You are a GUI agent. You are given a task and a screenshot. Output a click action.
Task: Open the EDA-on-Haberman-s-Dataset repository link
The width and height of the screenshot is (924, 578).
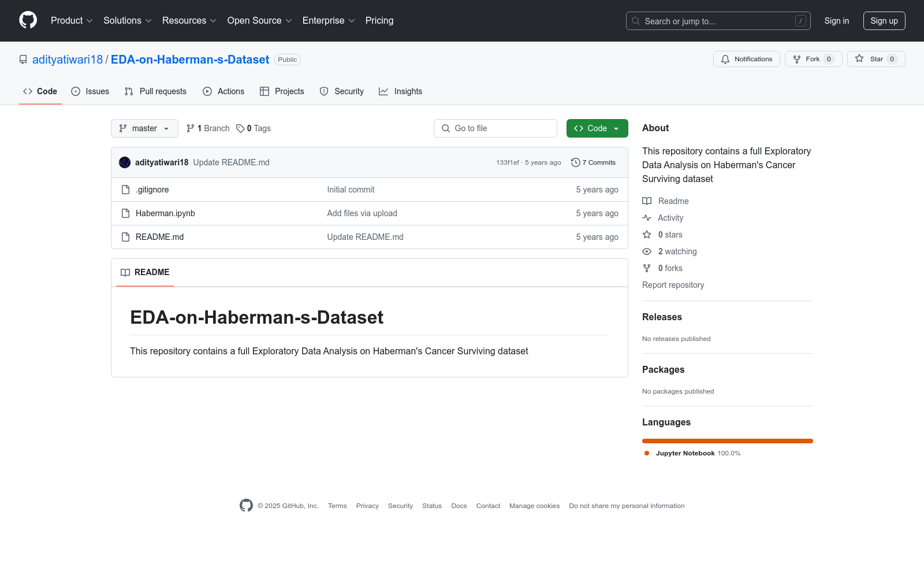[190, 60]
